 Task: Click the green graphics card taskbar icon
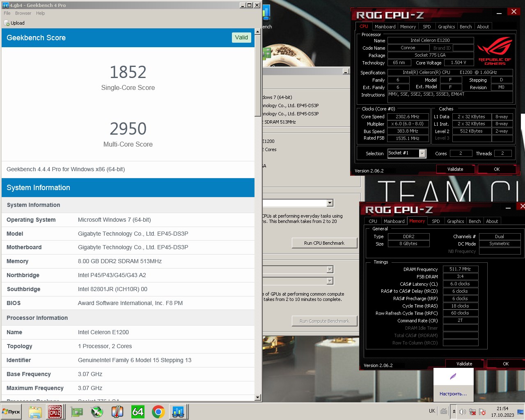pyautogui.click(x=77, y=412)
